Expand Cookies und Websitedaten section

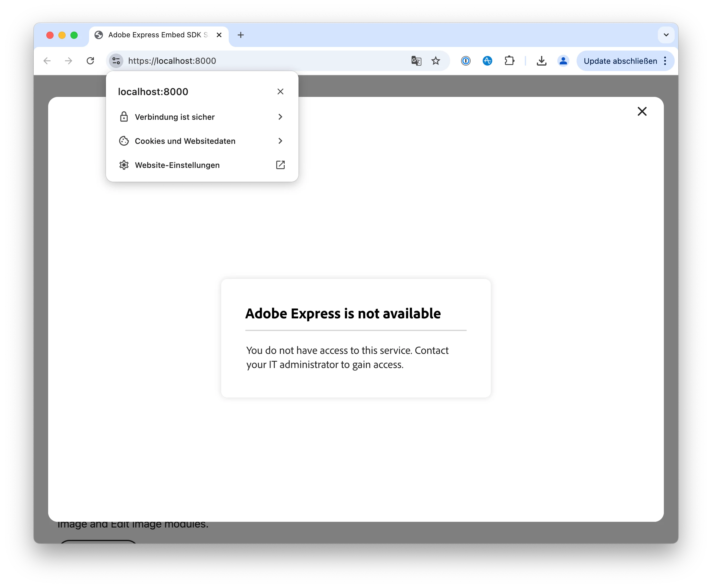tap(202, 141)
